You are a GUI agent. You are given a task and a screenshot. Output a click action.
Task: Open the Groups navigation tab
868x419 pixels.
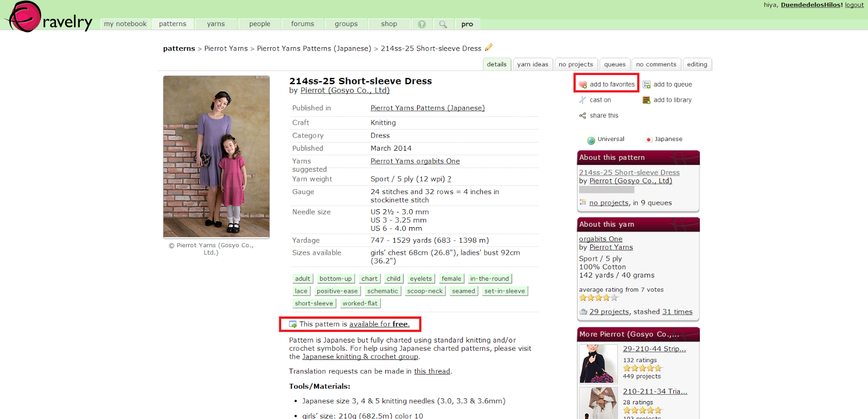[346, 24]
